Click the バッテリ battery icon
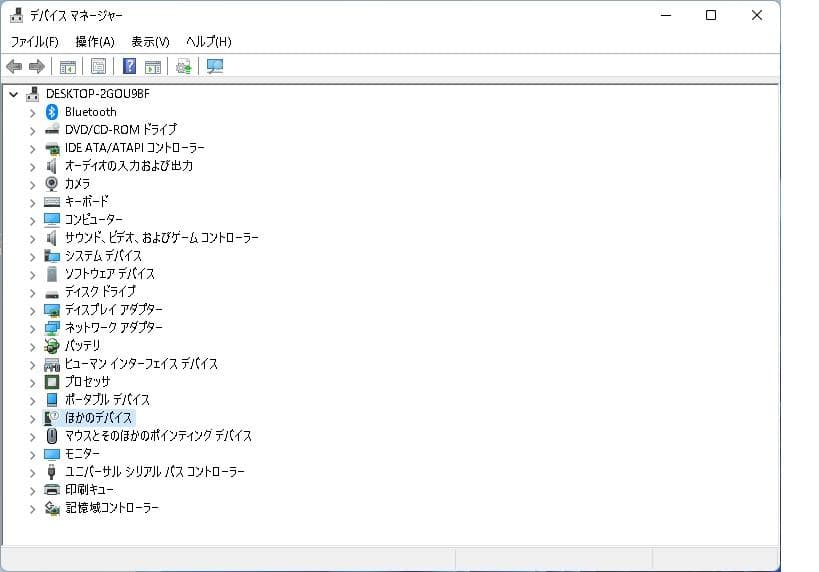The image size is (819, 572). (x=52, y=346)
